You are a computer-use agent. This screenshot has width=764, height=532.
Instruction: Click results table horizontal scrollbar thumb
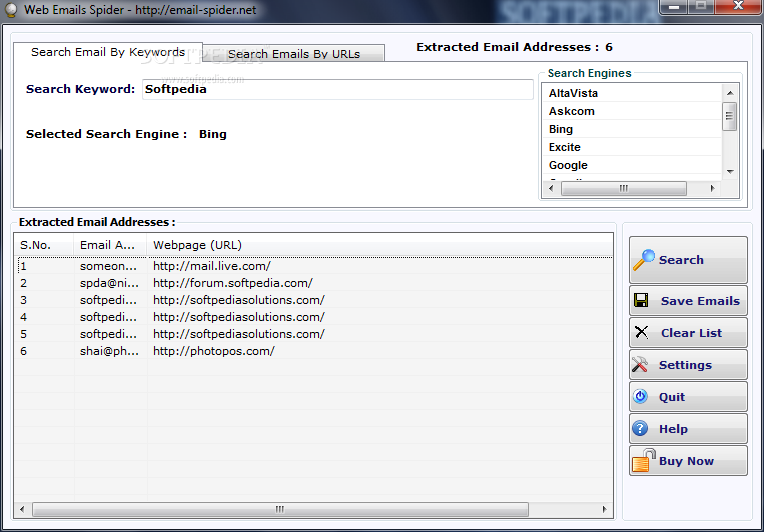[280, 510]
